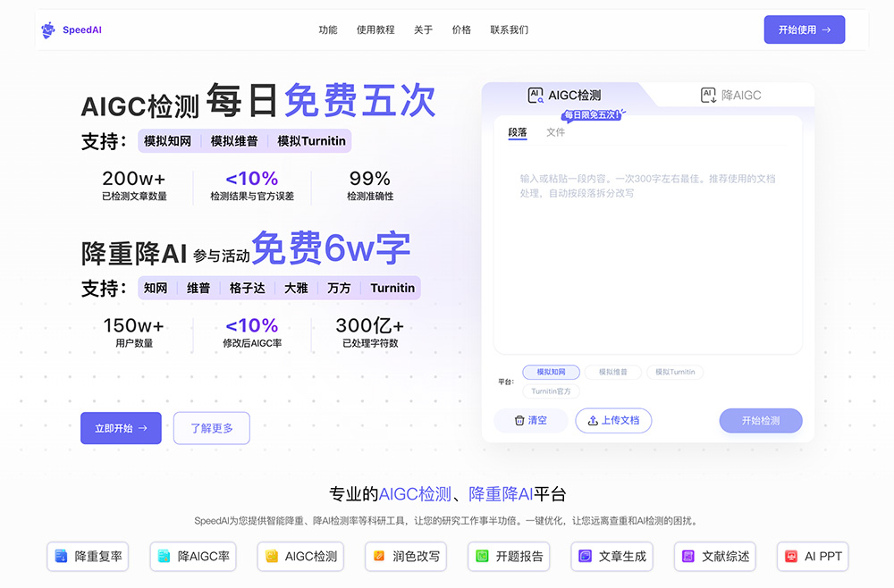Select the 模拟知网 platform option

pyautogui.click(x=551, y=372)
